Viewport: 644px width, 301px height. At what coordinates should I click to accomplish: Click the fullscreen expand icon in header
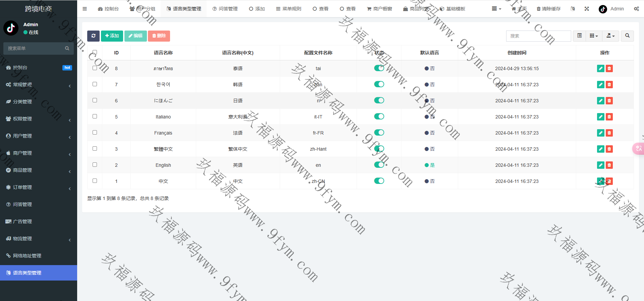(x=587, y=9)
